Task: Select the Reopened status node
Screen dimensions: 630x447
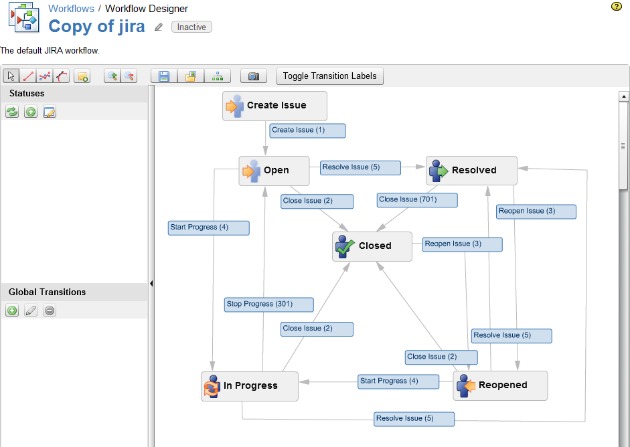Action: coord(500,386)
